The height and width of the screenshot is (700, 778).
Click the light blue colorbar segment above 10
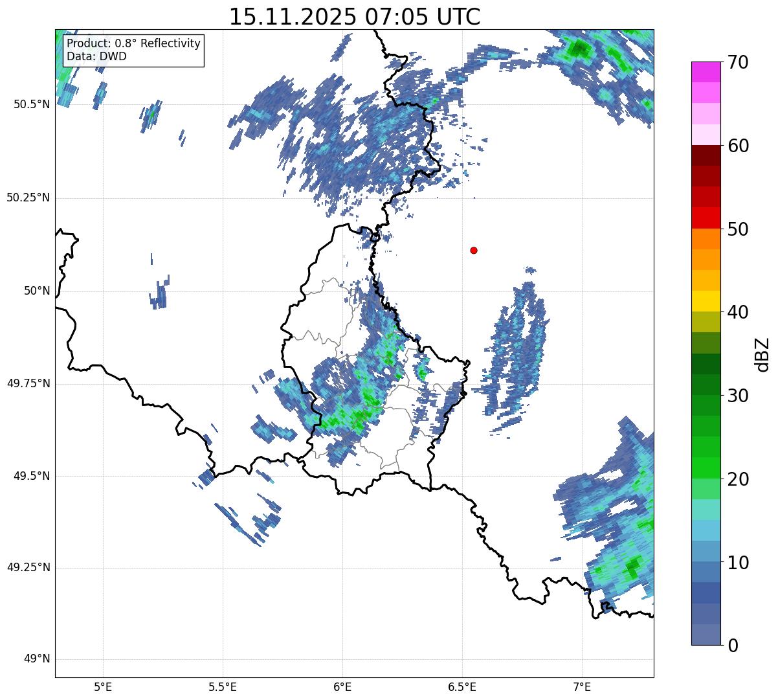[706, 551]
